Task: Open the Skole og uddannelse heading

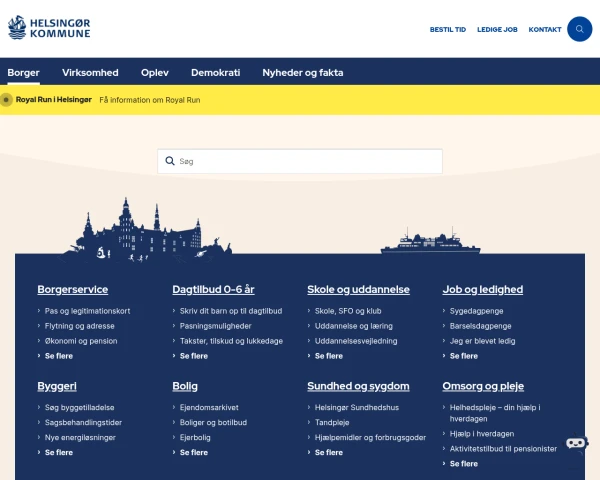Action: 358,289
